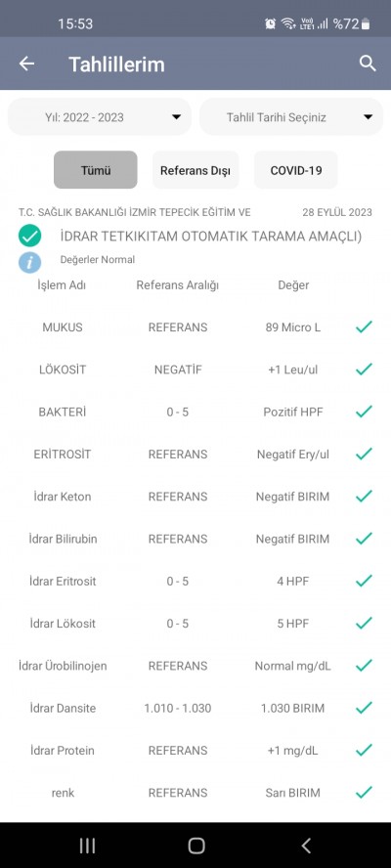Viewport: 391px width, 868px height.
Task: Switch to Referans Dışı filter
Action: tap(195, 170)
